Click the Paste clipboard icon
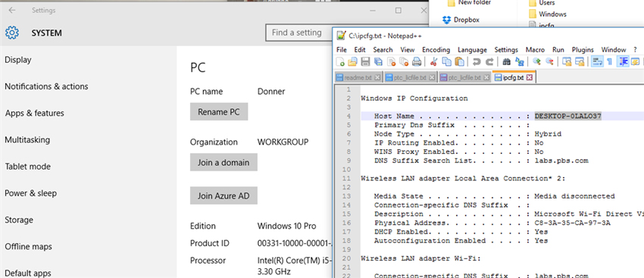Screen dimensions: 644x278 pos(460,61)
